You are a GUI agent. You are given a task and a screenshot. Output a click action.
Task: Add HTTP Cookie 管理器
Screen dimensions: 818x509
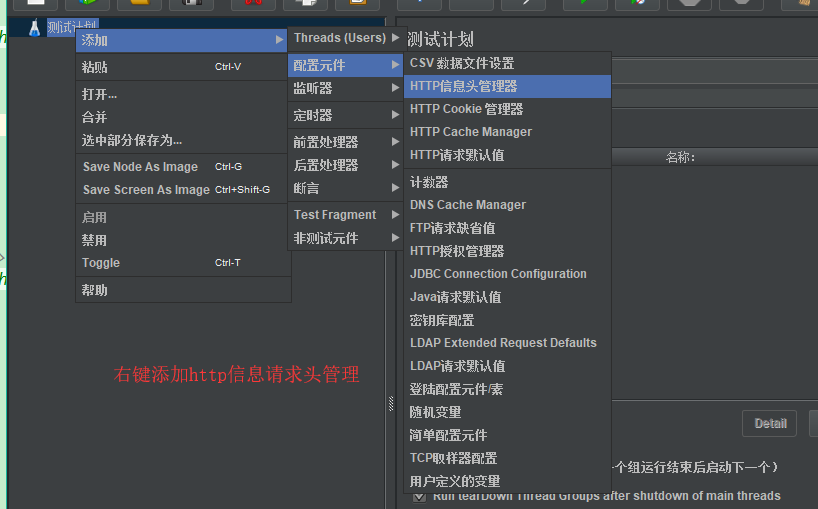[x=507, y=109]
